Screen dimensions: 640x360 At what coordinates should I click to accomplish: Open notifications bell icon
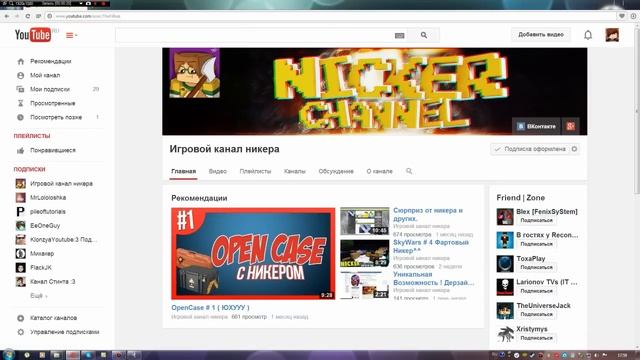(x=588, y=35)
